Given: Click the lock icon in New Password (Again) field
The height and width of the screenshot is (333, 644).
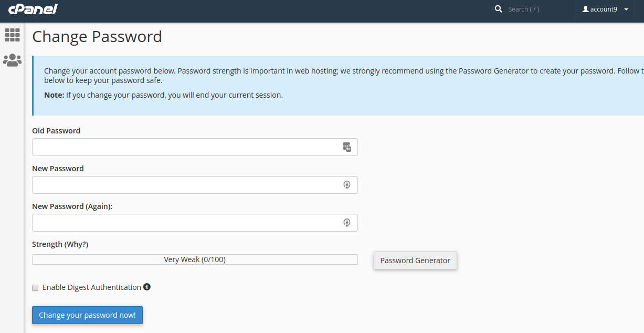Looking at the screenshot, I should 346,223.
